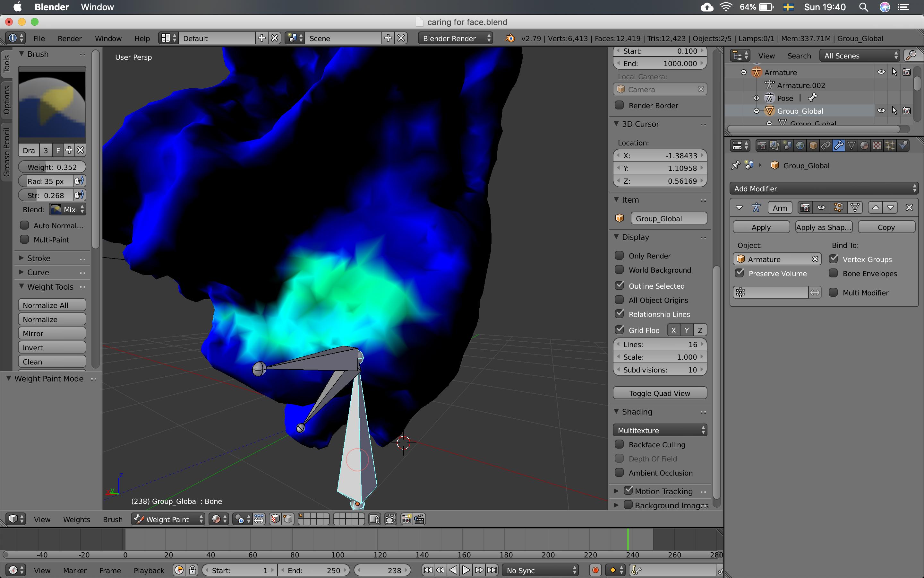Open the timeline Marker menu

(x=74, y=570)
